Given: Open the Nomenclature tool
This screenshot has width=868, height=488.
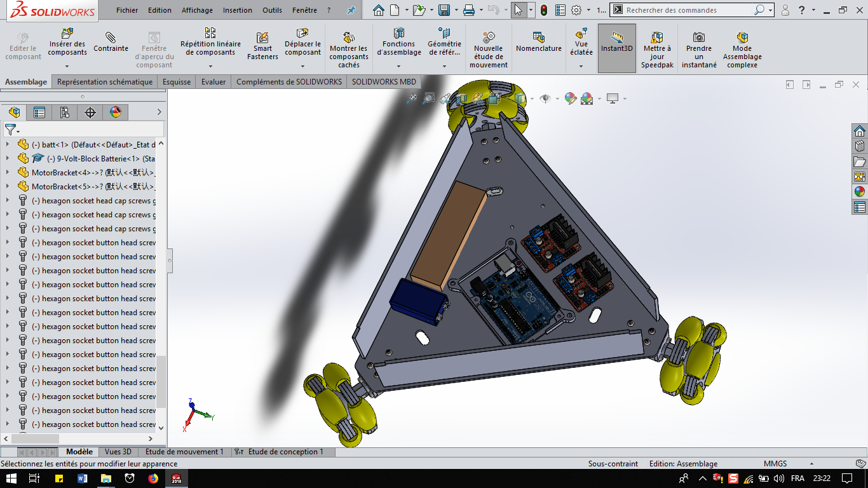Looking at the screenshot, I should click(x=538, y=42).
